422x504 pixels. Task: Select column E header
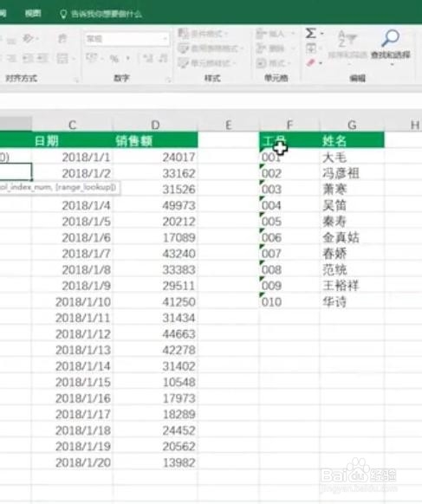click(229, 125)
